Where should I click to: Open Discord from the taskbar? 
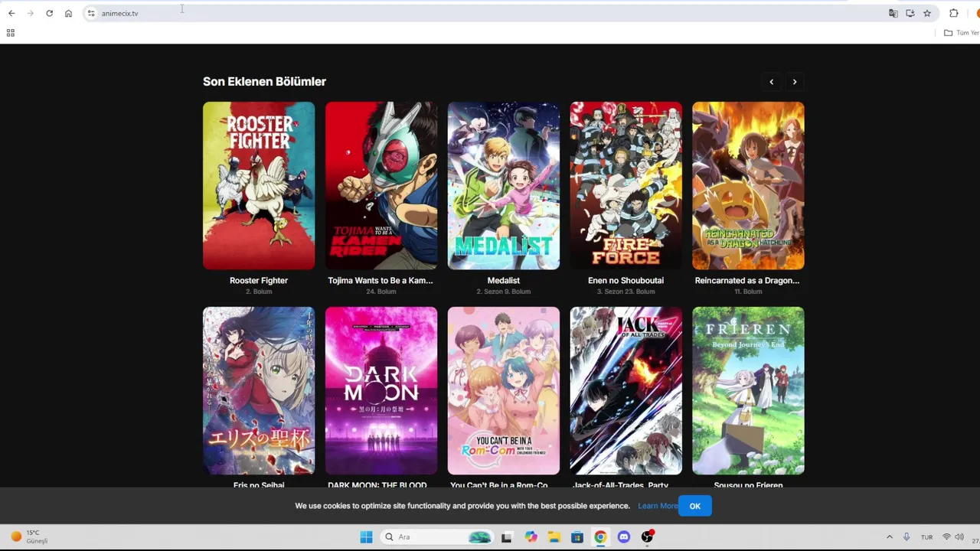tap(624, 537)
